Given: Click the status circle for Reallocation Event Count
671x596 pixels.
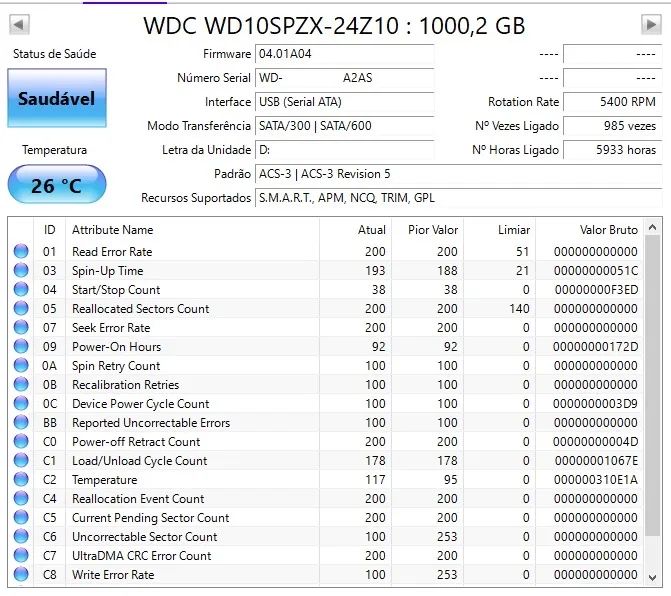Looking at the screenshot, I should [21, 498].
